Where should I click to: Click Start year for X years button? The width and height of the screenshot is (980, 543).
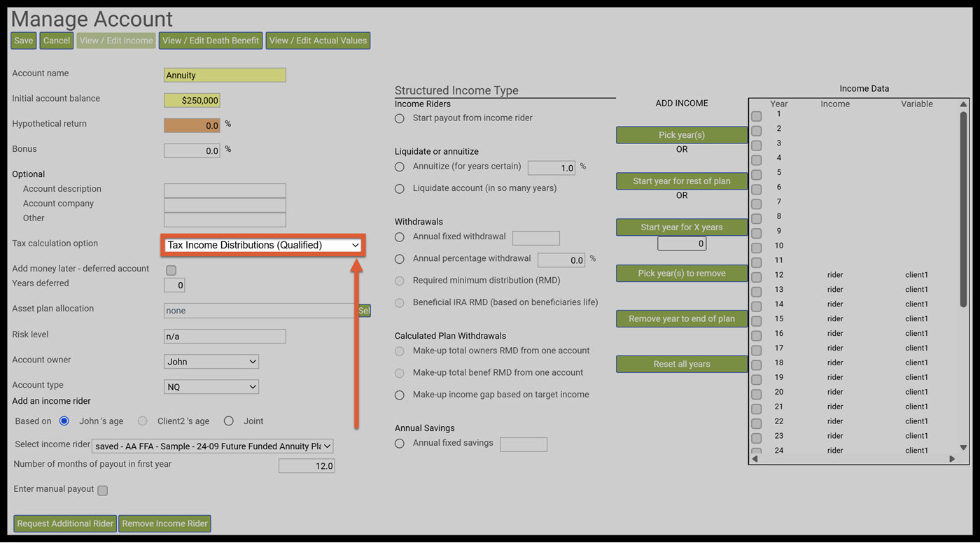(x=682, y=227)
